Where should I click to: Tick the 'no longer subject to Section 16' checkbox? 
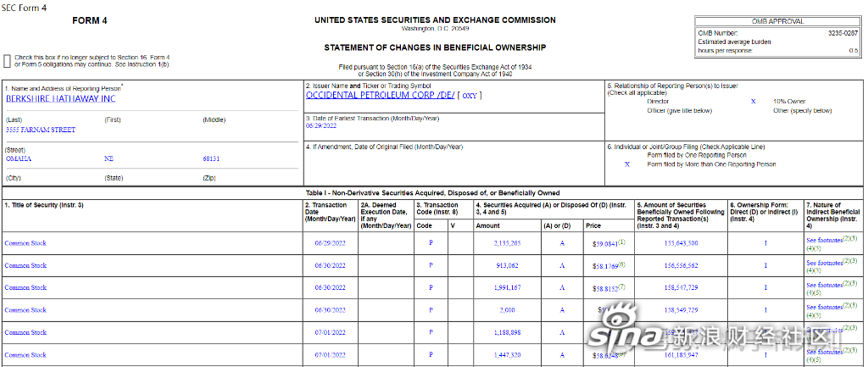click(x=7, y=61)
